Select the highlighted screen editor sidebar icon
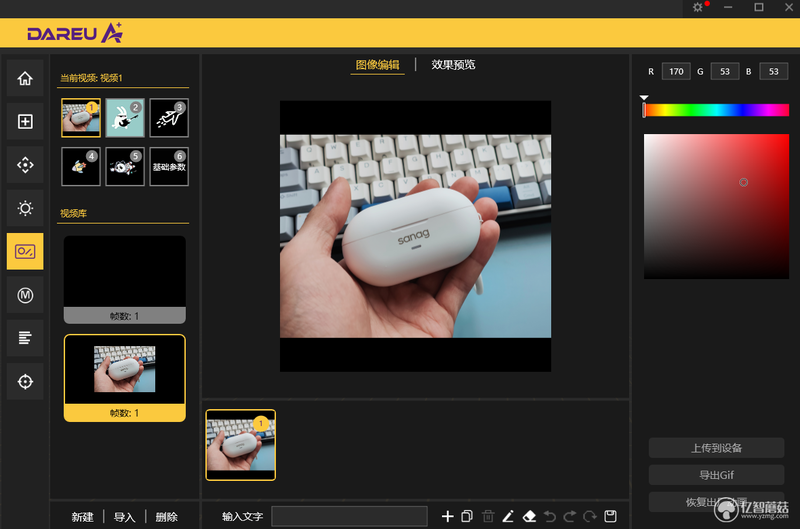 click(25, 251)
